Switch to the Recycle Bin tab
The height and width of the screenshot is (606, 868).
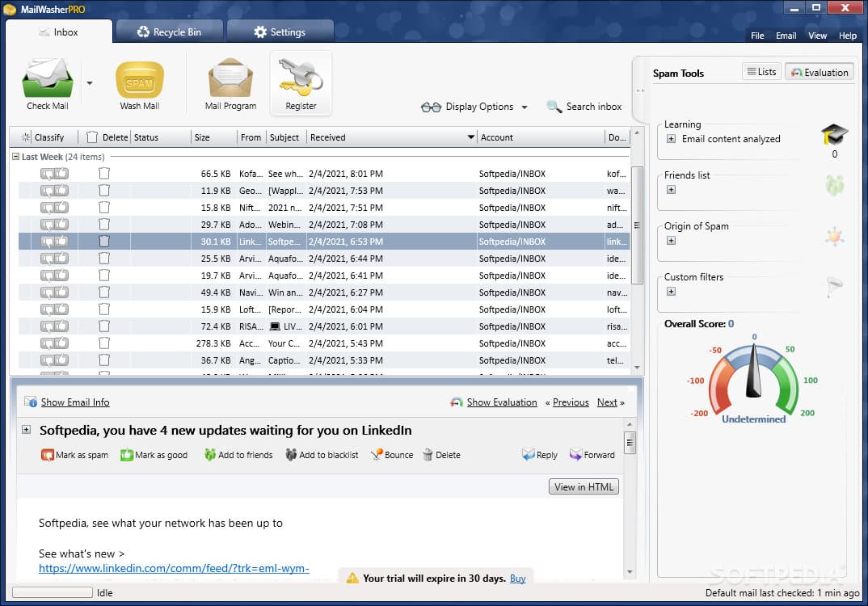pos(169,32)
